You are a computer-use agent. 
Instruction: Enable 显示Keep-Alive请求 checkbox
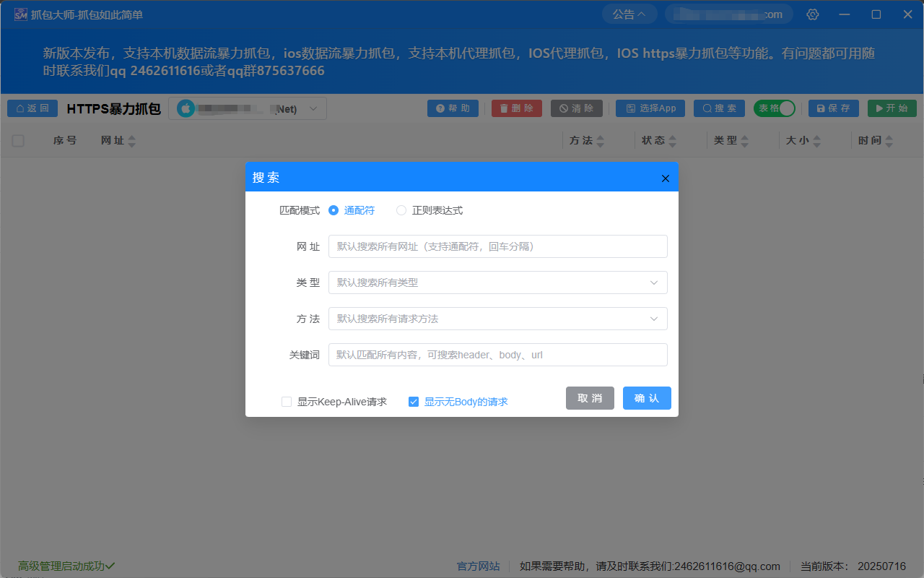tap(286, 401)
